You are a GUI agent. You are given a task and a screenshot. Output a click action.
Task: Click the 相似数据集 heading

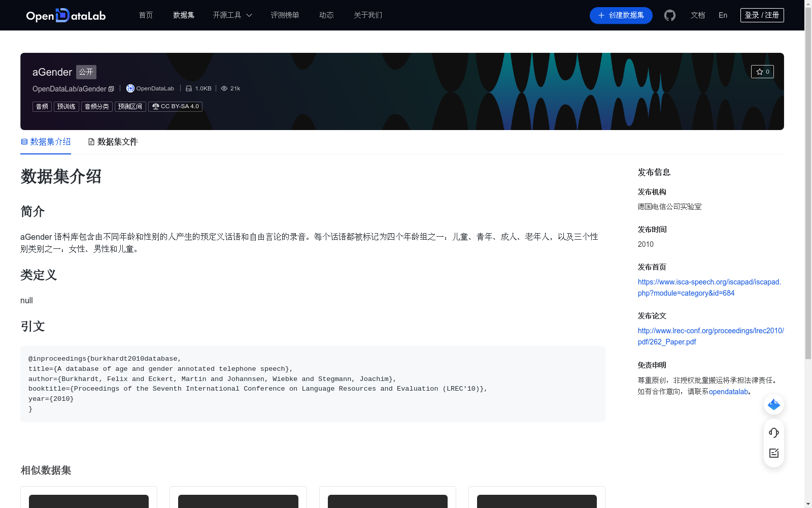click(46, 470)
